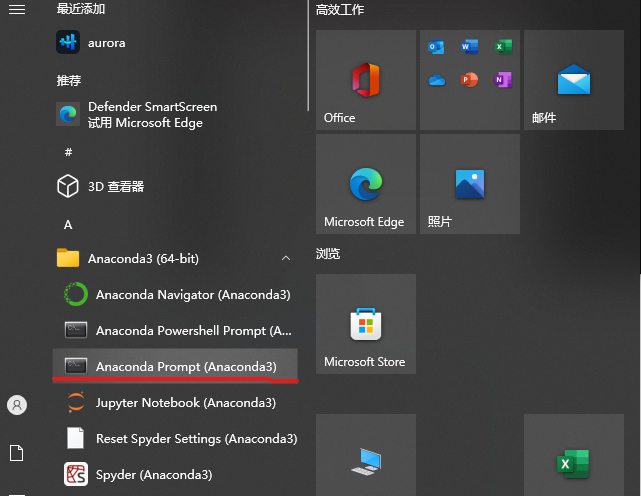The width and height of the screenshot is (641, 496).
Task: Click the user account avatar icon
Action: point(17,405)
